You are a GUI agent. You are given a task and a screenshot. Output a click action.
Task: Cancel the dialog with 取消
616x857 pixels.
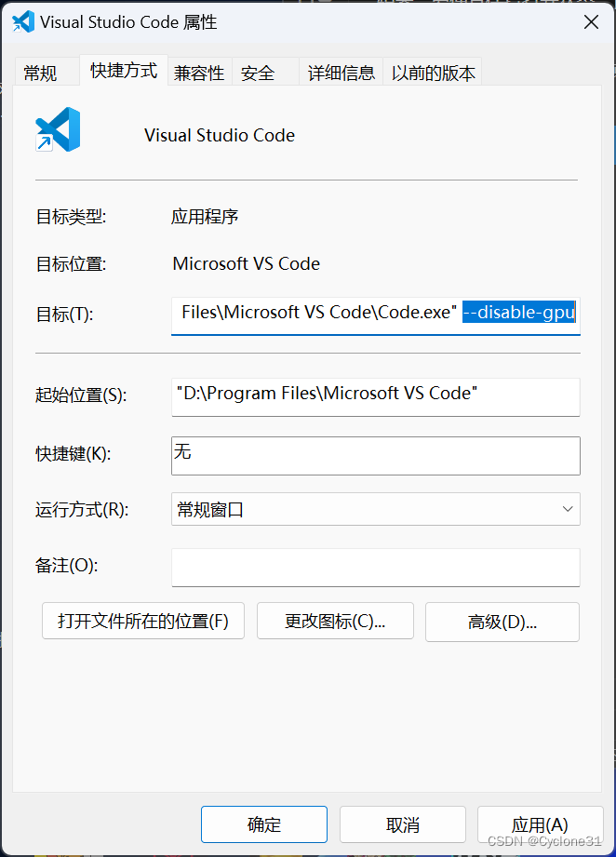(402, 824)
